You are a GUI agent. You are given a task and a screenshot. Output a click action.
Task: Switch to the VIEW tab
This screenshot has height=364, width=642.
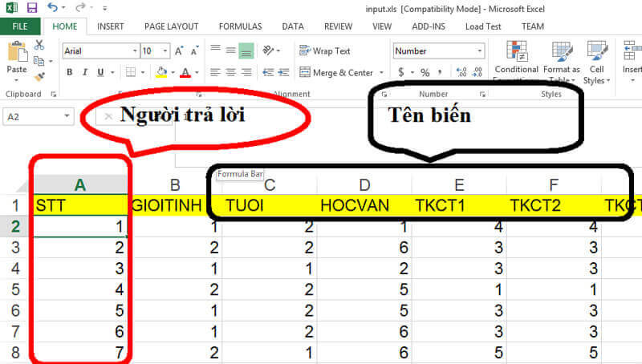pyautogui.click(x=382, y=26)
